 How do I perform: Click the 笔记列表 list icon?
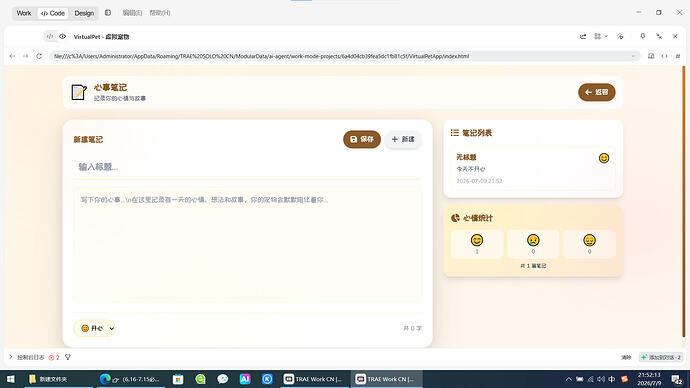click(455, 132)
